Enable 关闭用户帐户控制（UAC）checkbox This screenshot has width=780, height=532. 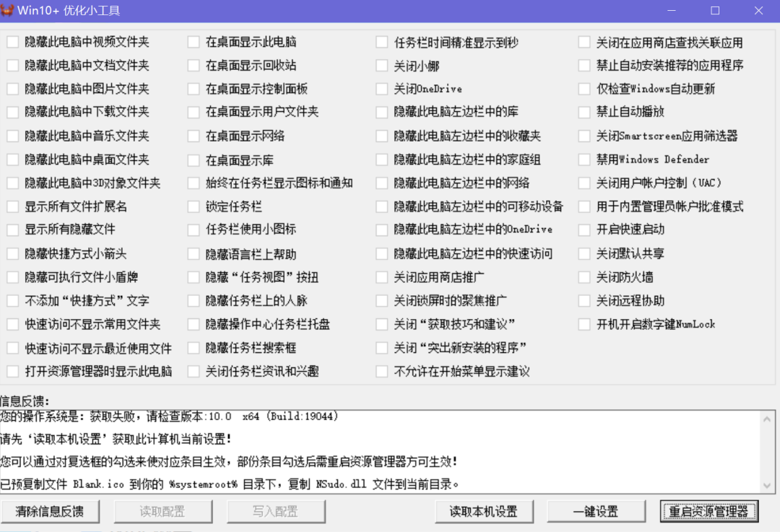click(584, 183)
